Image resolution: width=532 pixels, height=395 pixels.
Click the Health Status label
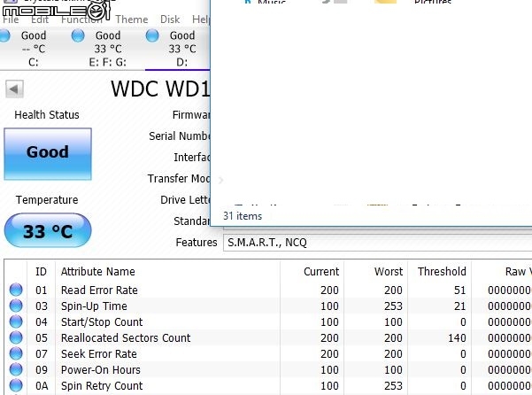pyautogui.click(x=47, y=115)
